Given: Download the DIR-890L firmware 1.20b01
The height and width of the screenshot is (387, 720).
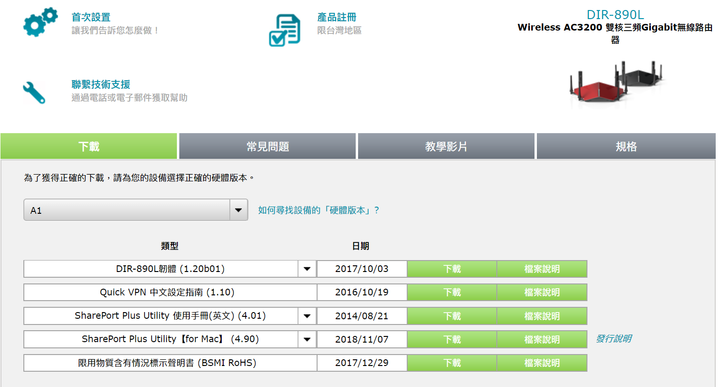Looking at the screenshot, I should (x=452, y=269).
